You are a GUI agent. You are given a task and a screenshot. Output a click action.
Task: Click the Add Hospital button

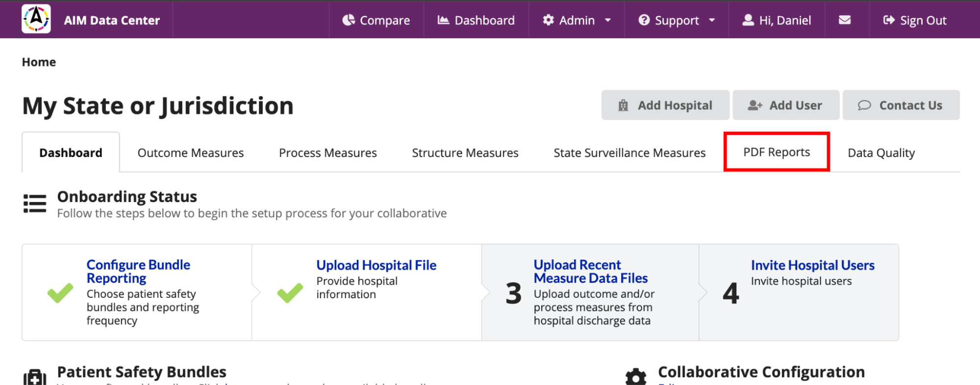click(x=665, y=105)
